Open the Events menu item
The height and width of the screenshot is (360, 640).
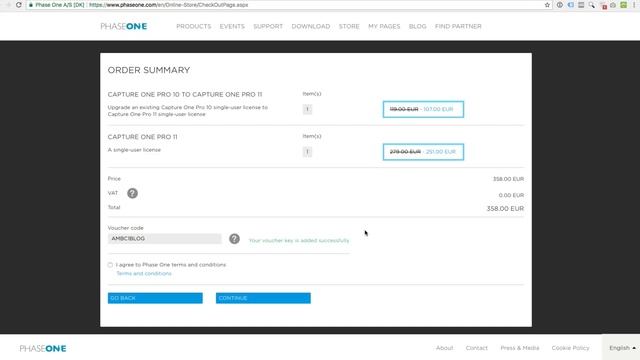coord(232,27)
